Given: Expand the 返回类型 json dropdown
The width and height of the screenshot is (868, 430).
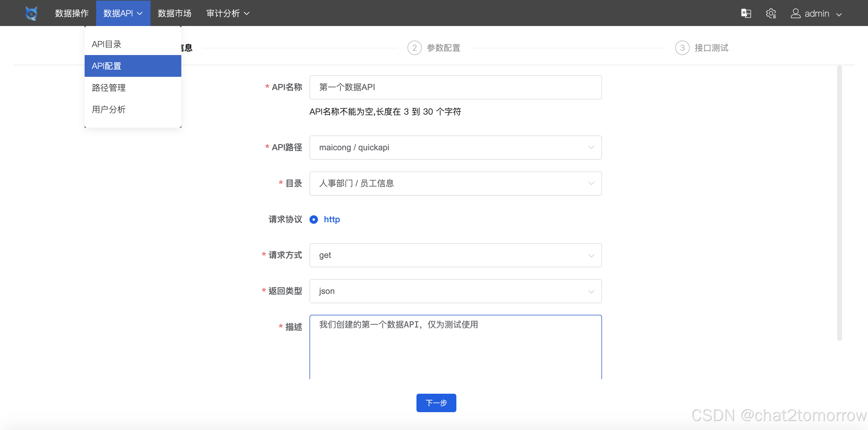Looking at the screenshot, I should [x=455, y=291].
